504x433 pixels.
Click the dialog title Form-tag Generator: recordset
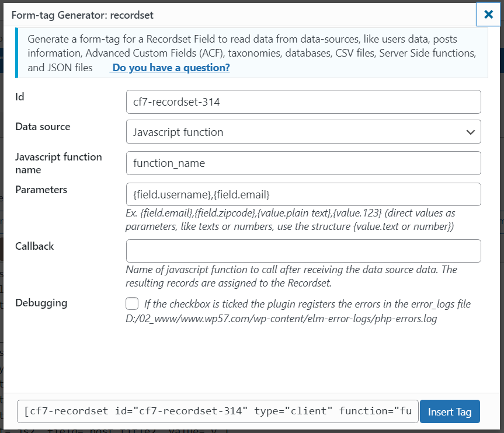point(82,15)
